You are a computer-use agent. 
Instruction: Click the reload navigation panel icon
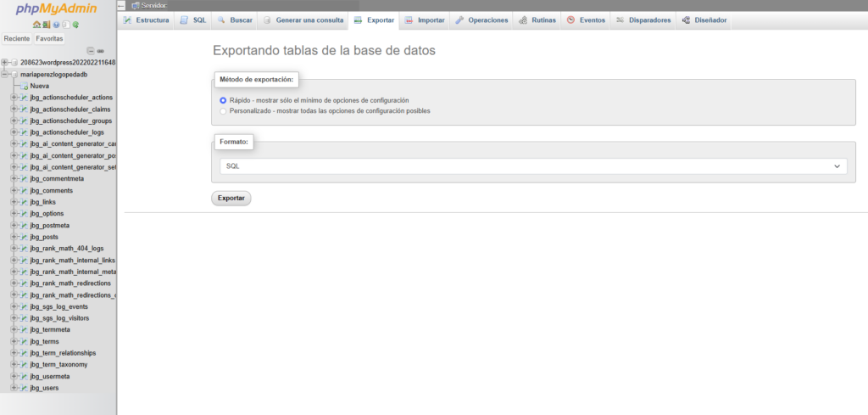tap(75, 25)
